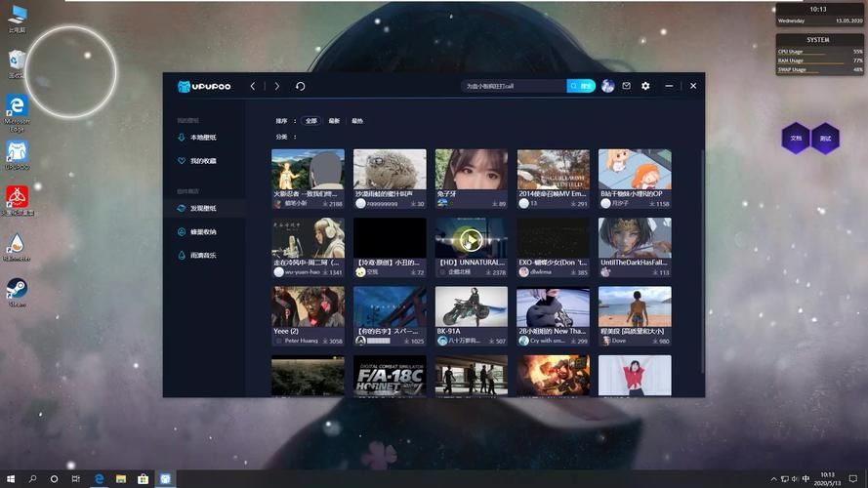Click the wallpaper list vertical scrollbar

[702, 260]
